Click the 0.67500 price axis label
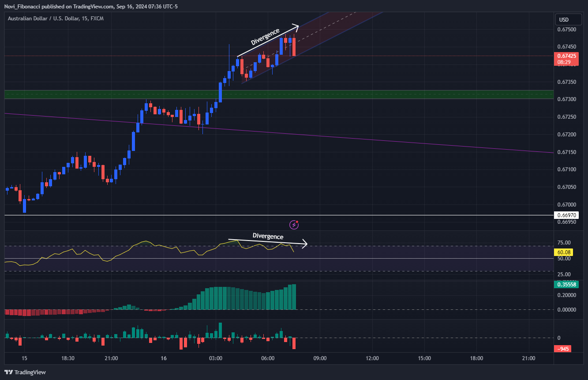 tap(566, 30)
